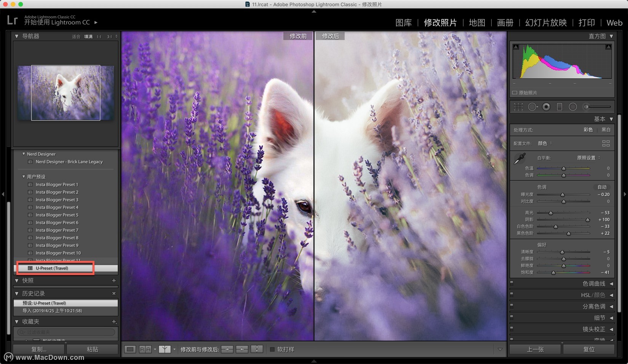The width and height of the screenshot is (628, 364).
Task: Toggle the 分离色调 panel switch
Action: point(511,306)
